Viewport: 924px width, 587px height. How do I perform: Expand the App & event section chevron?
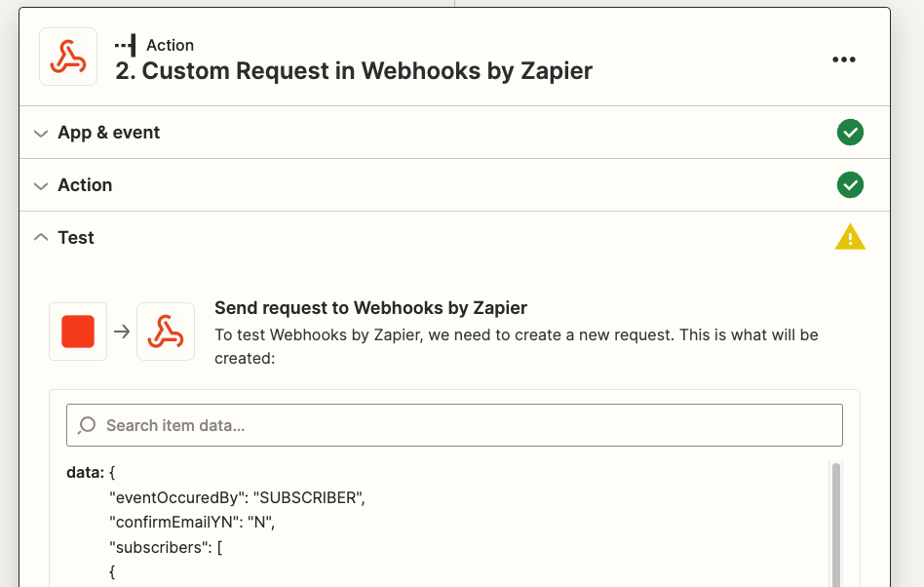pos(40,133)
